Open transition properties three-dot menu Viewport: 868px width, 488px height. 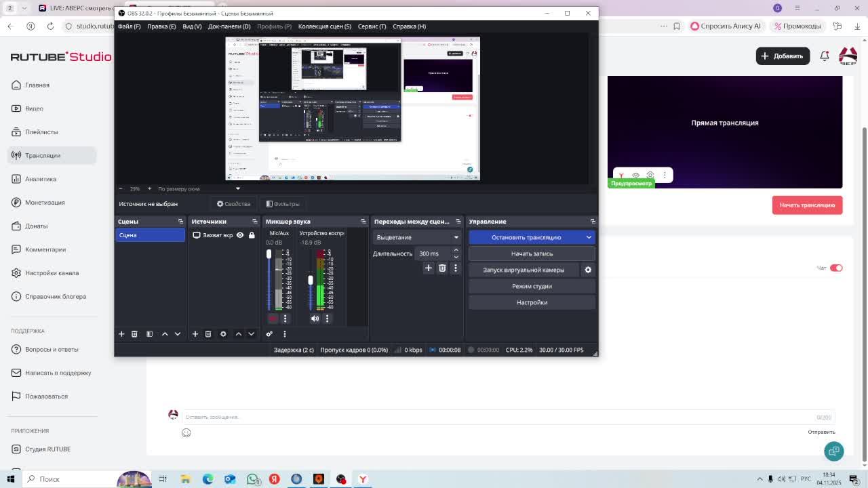pos(455,268)
